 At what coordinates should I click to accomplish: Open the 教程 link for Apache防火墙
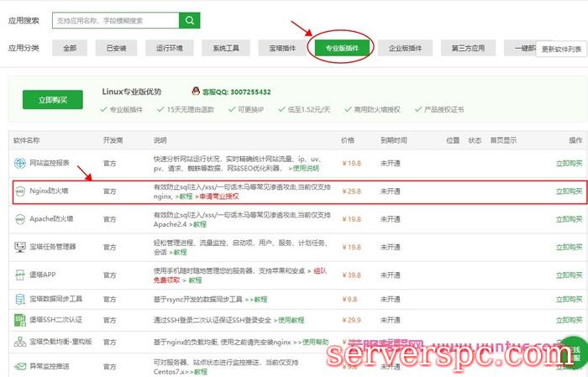click(x=198, y=224)
